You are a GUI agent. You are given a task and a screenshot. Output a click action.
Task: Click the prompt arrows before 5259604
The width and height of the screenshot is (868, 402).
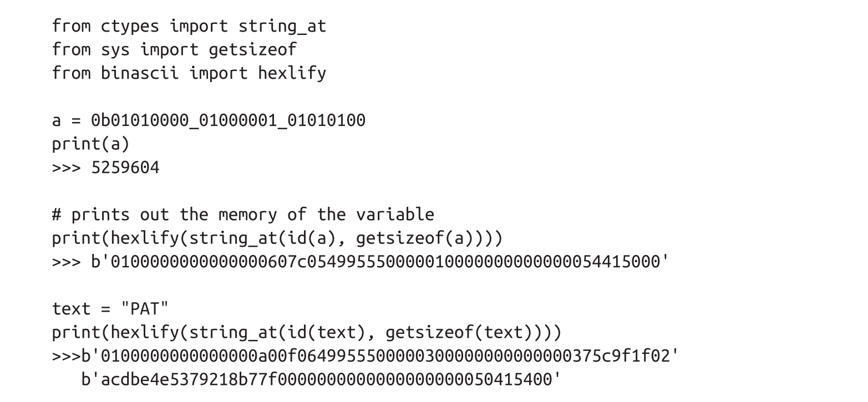click(66, 167)
